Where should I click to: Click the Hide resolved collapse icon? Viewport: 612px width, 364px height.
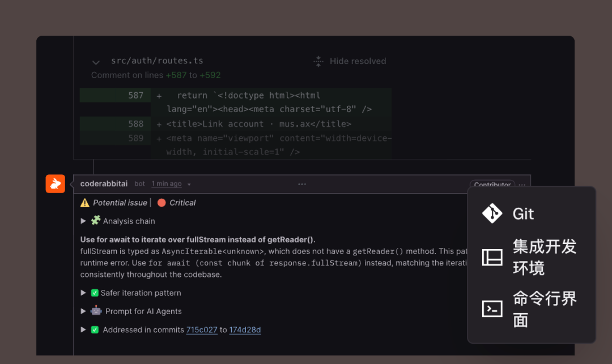pos(318,61)
